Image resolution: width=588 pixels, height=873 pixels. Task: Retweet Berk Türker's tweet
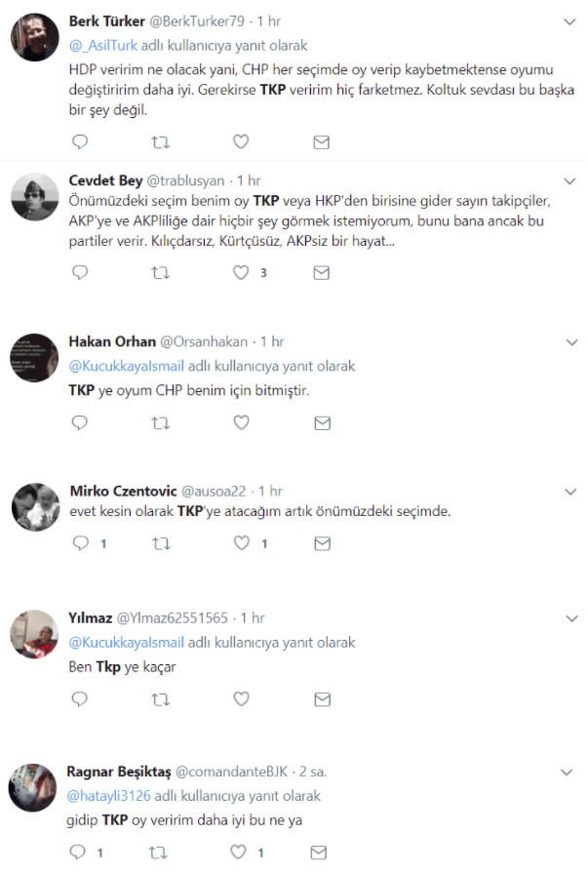tap(160, 142)
